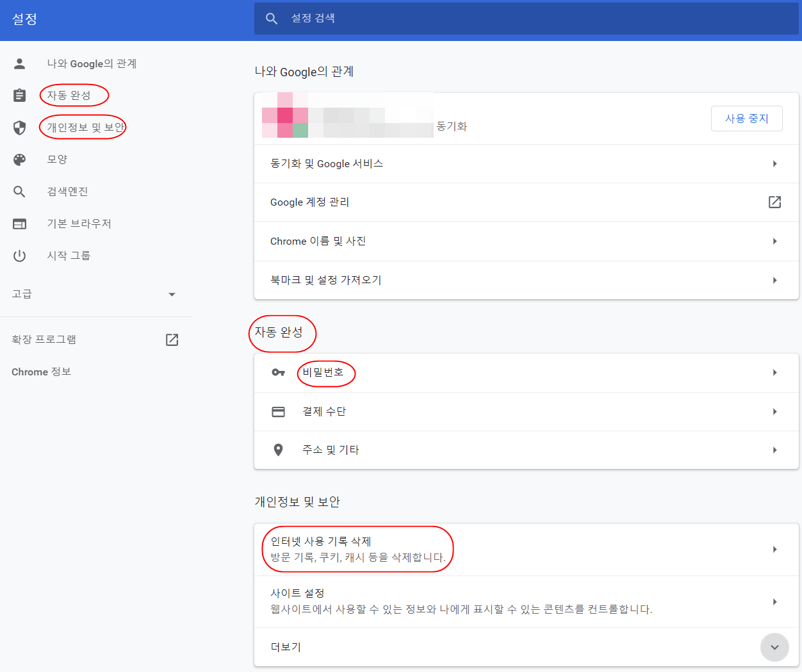Select 시작 그룹 in the sidebar
The height and width of the screenshot is (672, 802).
pyautogui.click(x=69, y=256)
